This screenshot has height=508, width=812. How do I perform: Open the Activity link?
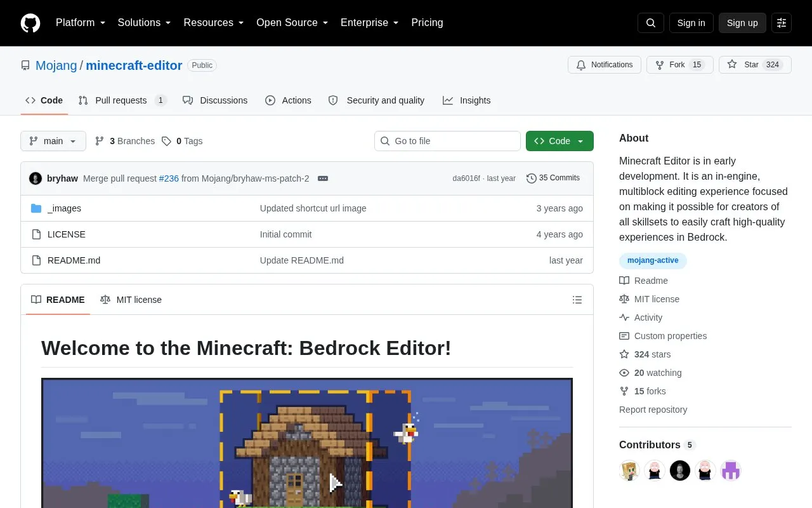[641, 317]
